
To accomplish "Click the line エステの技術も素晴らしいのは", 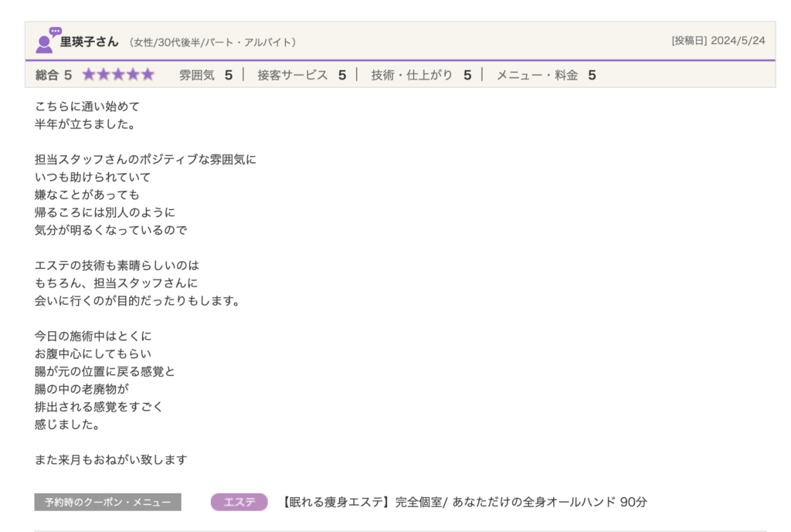I will (117, 266).
